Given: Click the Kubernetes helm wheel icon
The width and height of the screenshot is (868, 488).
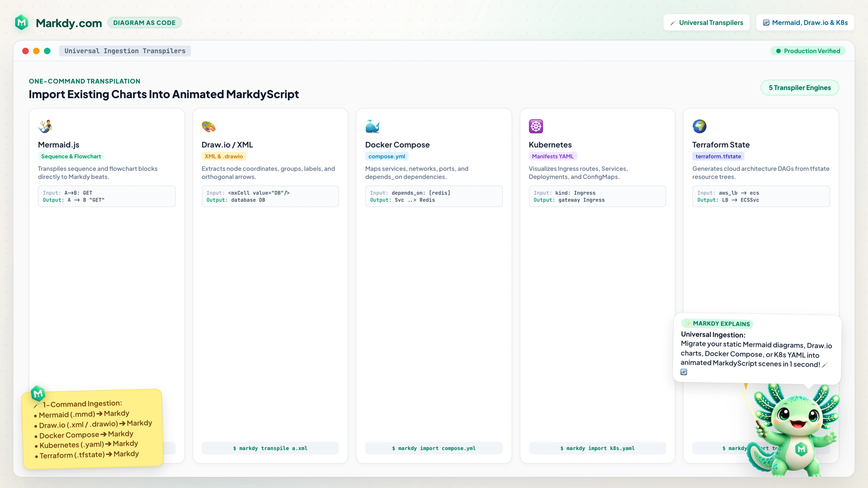Looking at the screenshot, I should pos(536,126).
